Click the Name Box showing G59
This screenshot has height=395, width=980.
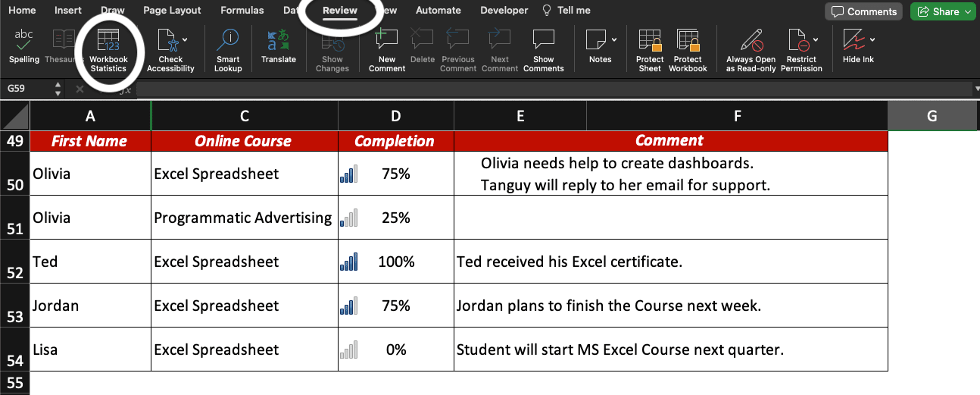(x=28, y=89)
